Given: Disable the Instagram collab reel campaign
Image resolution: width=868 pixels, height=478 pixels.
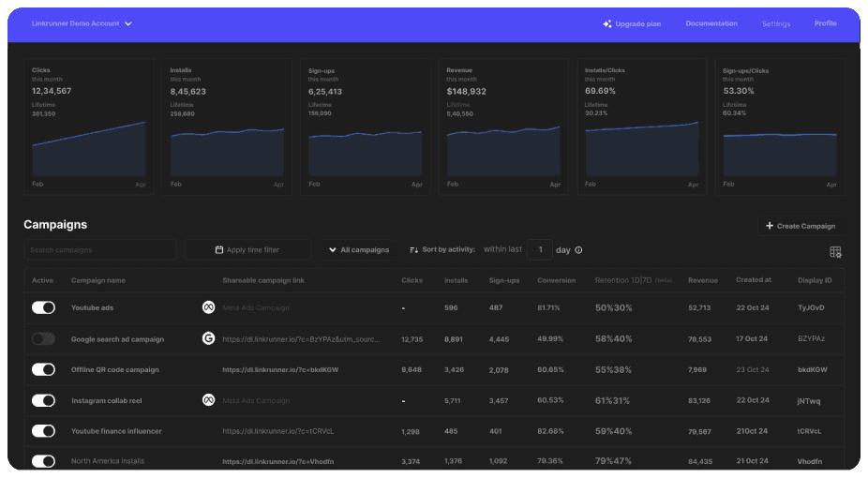Looking at the screenshot, I should tap(43, 400).
